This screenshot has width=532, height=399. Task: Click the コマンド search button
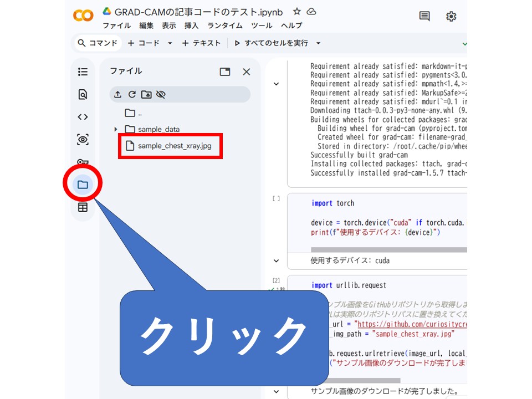pyautogui.click(x=98, y=43)
